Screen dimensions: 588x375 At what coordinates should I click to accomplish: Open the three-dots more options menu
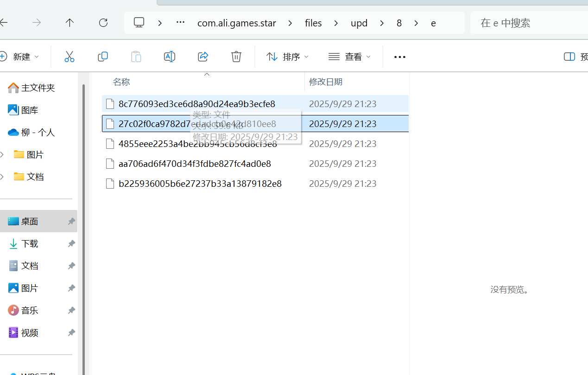[399, 57]
